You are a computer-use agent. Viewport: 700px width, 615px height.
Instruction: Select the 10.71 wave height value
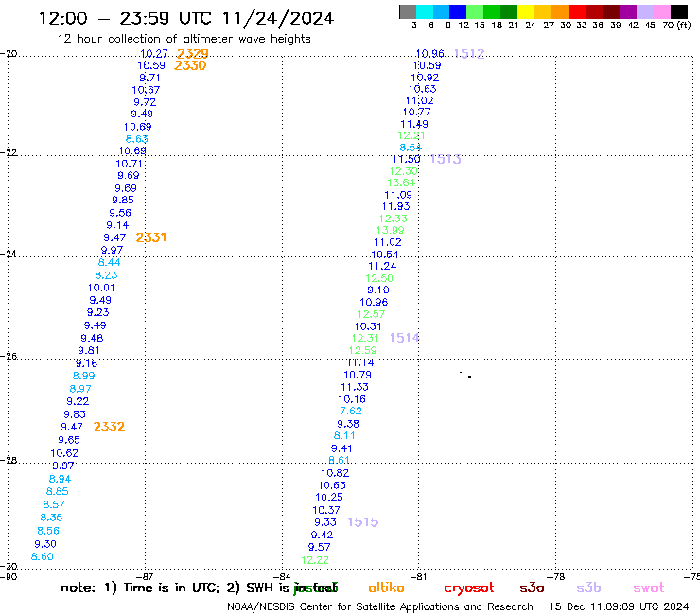coord(129,164)
